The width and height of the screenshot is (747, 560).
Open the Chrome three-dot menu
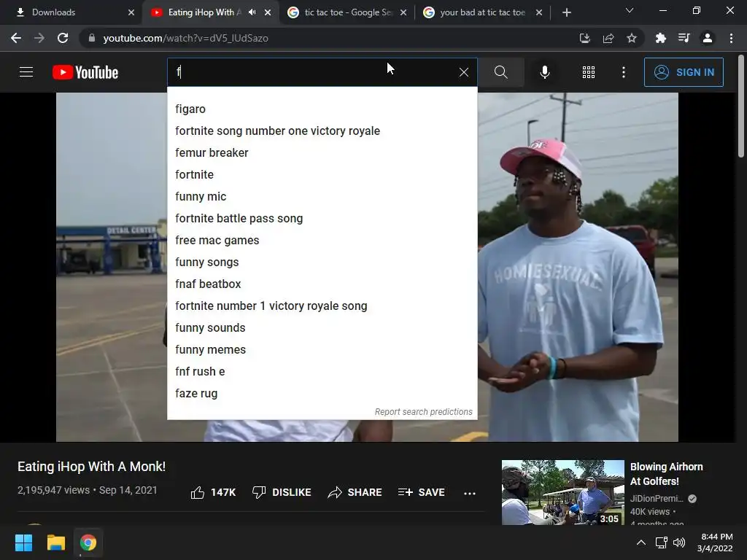point(731,38)
